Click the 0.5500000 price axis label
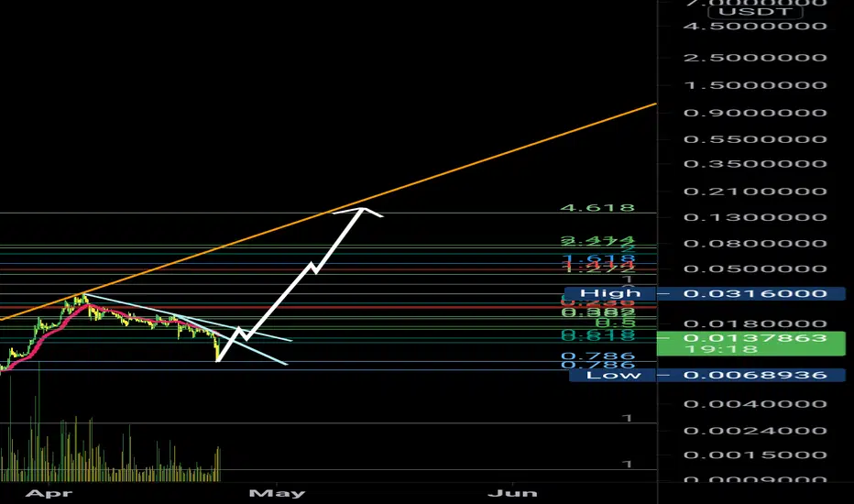The image size is (854, 504). pos(755,139)
